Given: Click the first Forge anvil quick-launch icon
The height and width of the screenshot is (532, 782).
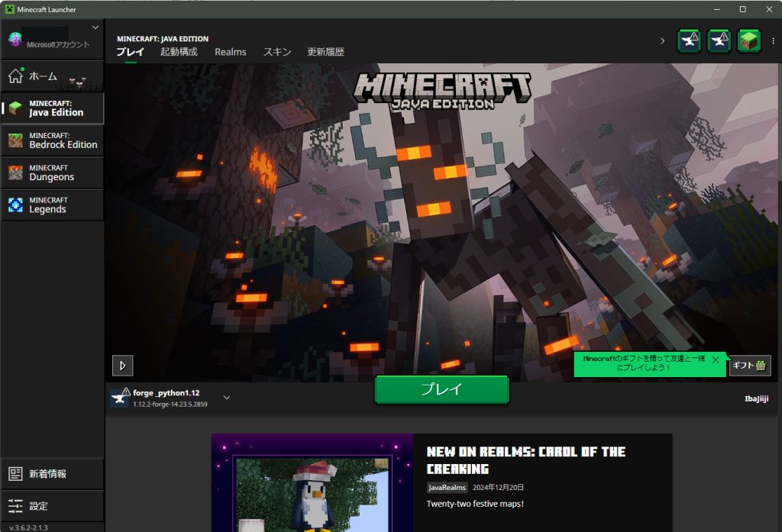Looking at the screenshot, I should click(690, 41).
